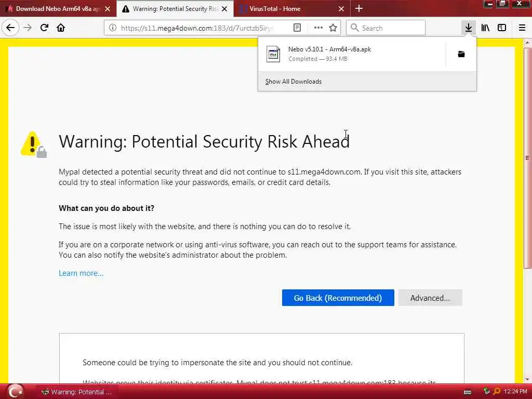Click scrollbar down arrow
This screenshot has height=399, width=532.
527,379
